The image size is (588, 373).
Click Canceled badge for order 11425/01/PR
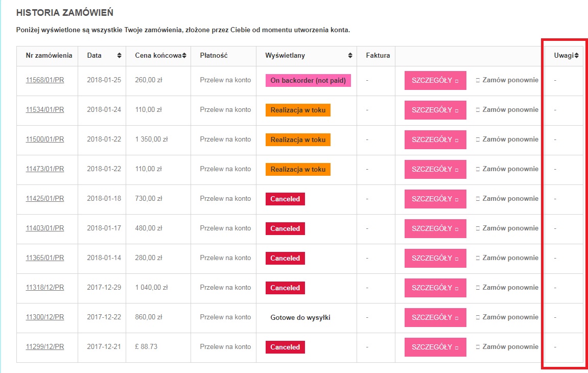(x=285, y=199)
